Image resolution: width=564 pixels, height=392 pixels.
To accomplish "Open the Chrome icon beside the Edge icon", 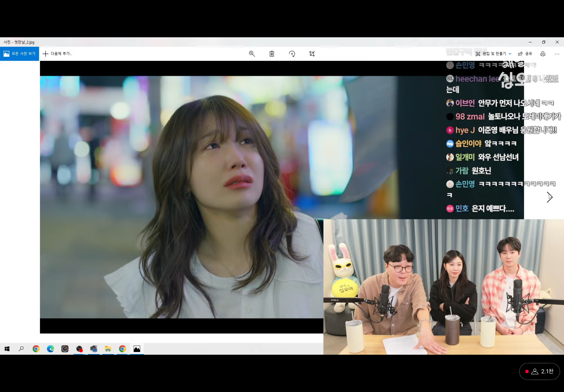I will (x=36, y=349).
